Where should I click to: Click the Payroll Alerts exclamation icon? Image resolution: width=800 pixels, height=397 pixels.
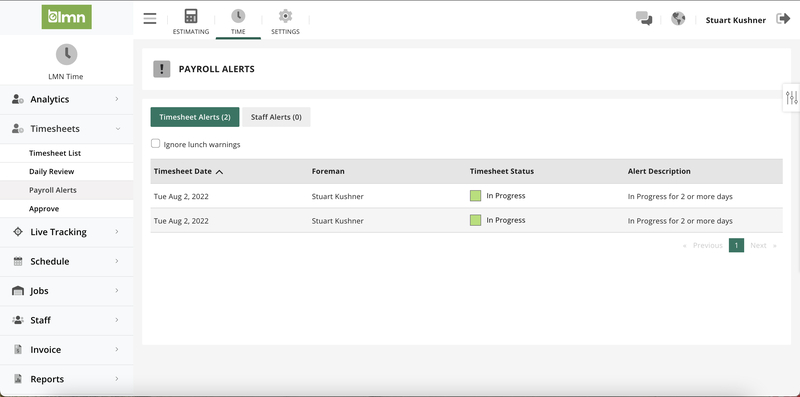(162, 69)
